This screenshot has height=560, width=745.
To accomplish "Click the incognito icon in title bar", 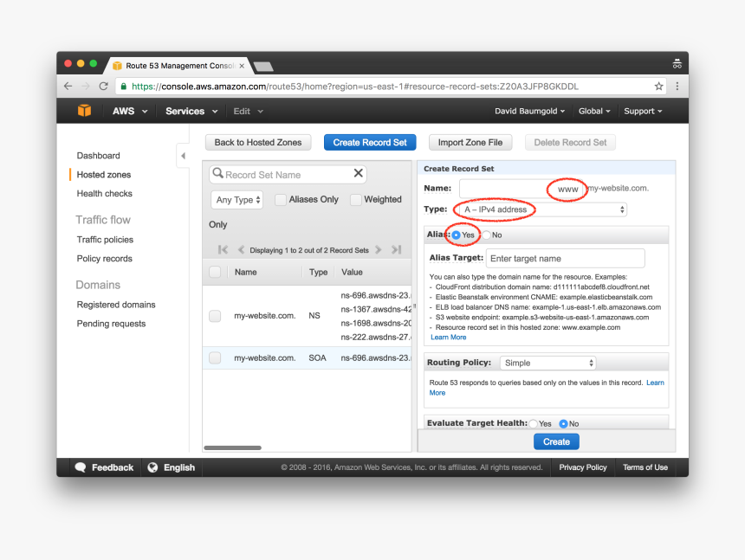I will pos(677,63).
